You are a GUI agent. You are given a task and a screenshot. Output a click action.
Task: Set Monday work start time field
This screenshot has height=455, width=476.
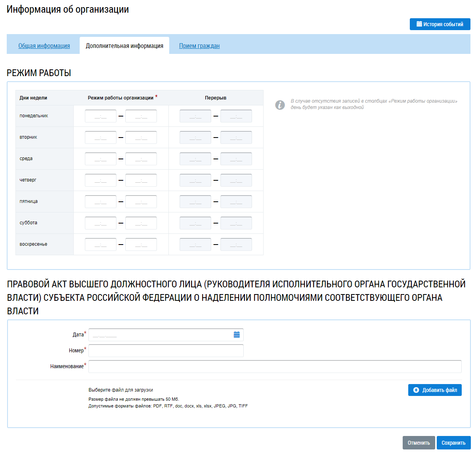(101, 116)
